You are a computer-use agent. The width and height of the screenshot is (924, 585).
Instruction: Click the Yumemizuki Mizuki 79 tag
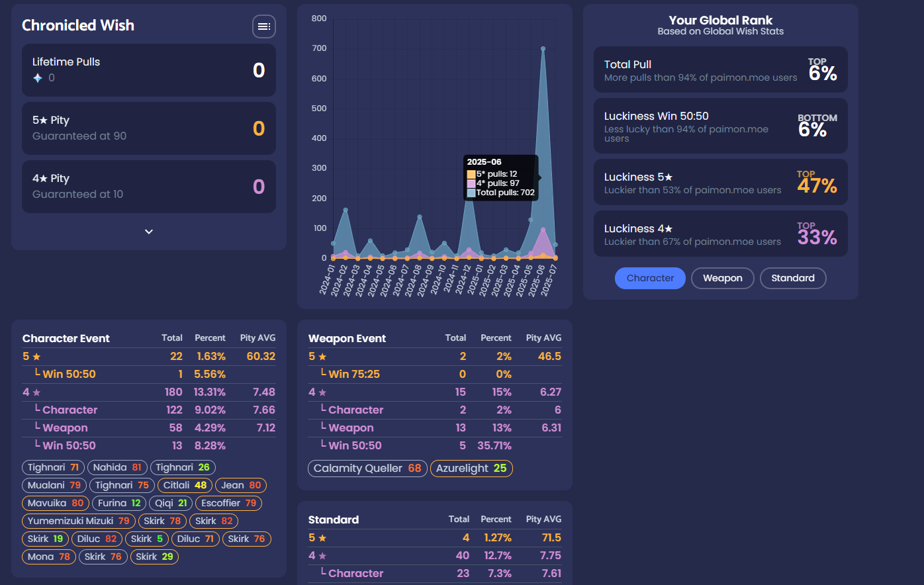79,521
